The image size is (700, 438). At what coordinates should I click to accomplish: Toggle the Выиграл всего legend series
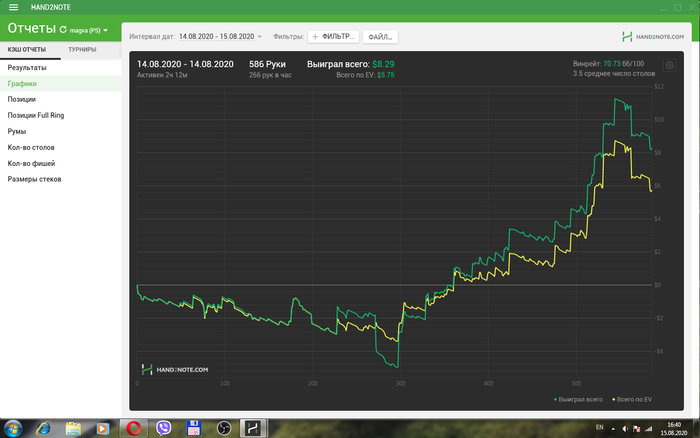[578, 399]
